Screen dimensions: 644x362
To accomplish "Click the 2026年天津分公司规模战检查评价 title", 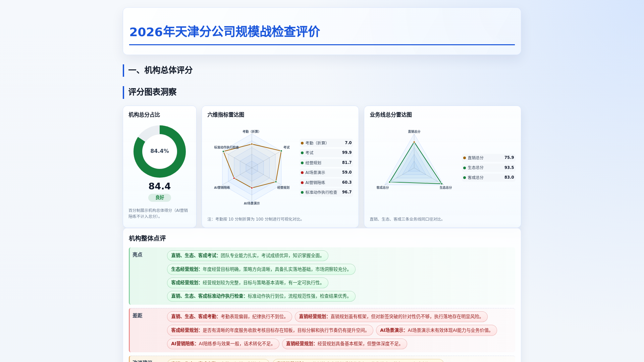I will click(x=224, y=32).
